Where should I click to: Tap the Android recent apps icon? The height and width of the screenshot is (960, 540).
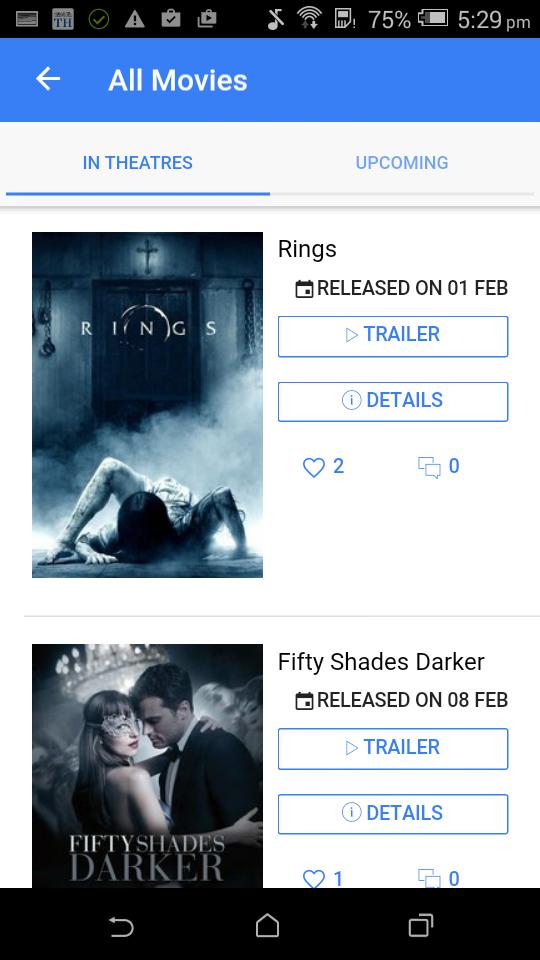(421, 926)
